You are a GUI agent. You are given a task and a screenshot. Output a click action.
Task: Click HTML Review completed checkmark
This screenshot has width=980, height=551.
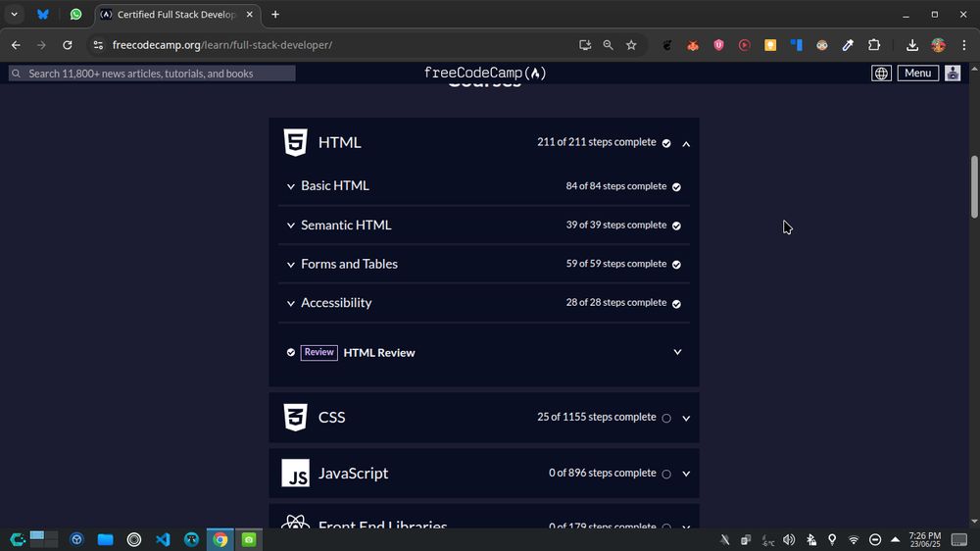point(291,353)
